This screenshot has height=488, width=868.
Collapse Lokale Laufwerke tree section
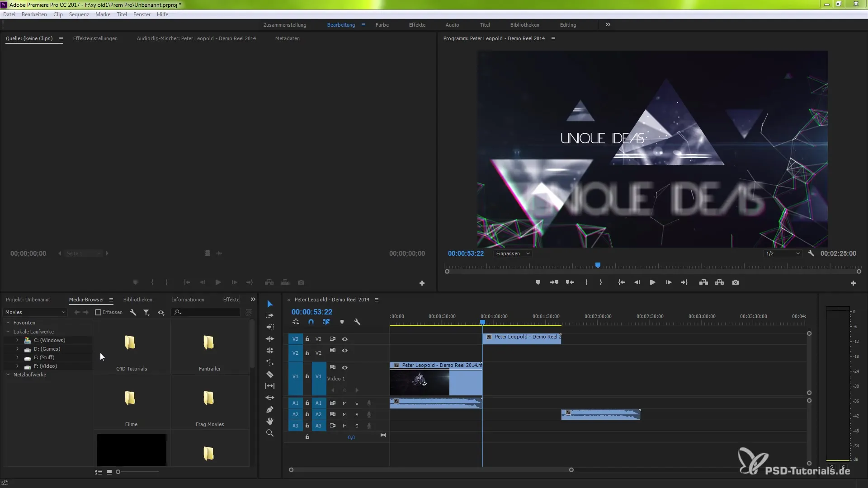[8, 332]
